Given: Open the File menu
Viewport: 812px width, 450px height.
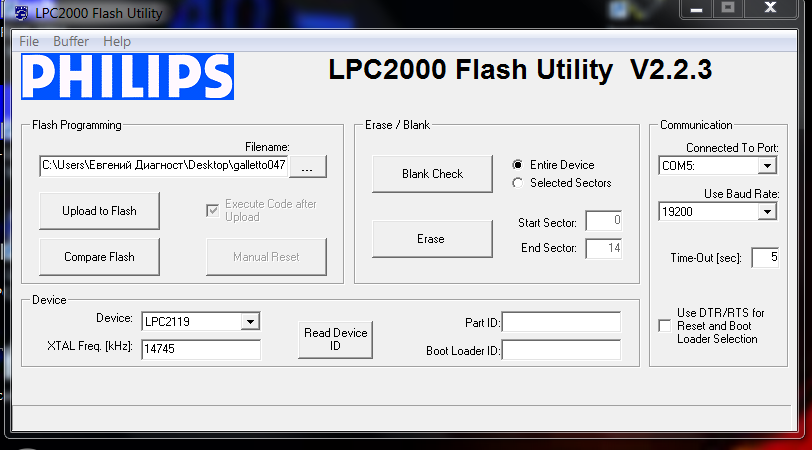Looking at the screenshot, I should coord(29,41).
